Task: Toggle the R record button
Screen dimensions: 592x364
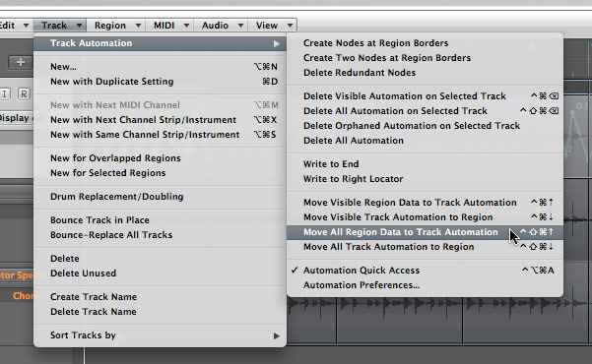Action: pyautogui.click(x=24, y=93)
